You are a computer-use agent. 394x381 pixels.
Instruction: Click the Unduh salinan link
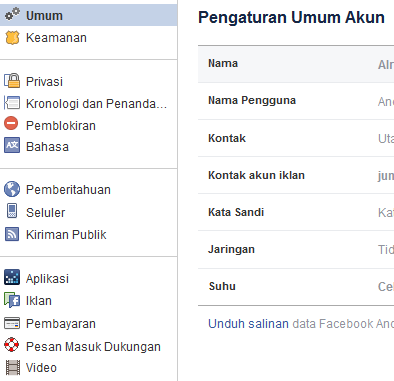coord(248,324)
